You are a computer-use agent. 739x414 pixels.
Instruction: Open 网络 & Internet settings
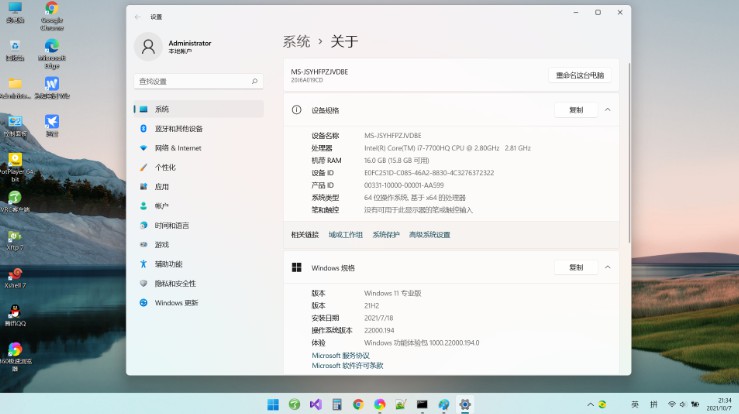tap(198, 148)
